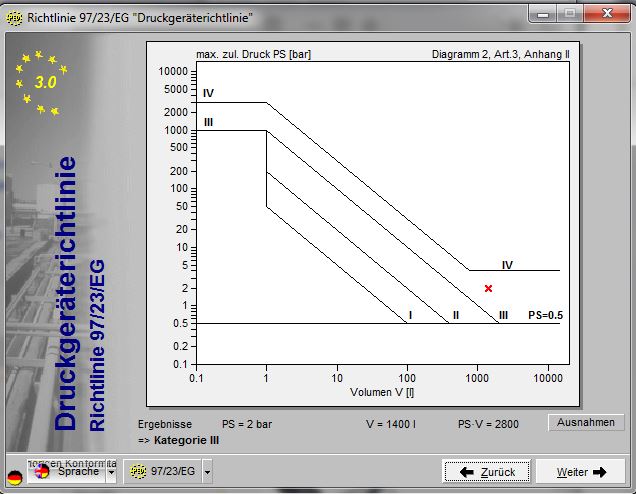Select the 'PS = 2 bar' result text
This screenshot has height=494, width=636.
tap(247, 424)
